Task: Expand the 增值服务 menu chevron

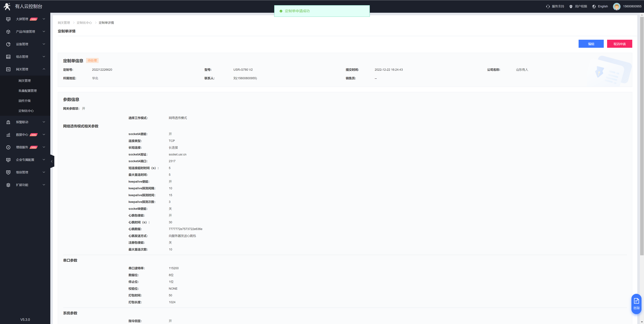Action: pyautogui.click(x=44, y=147)
